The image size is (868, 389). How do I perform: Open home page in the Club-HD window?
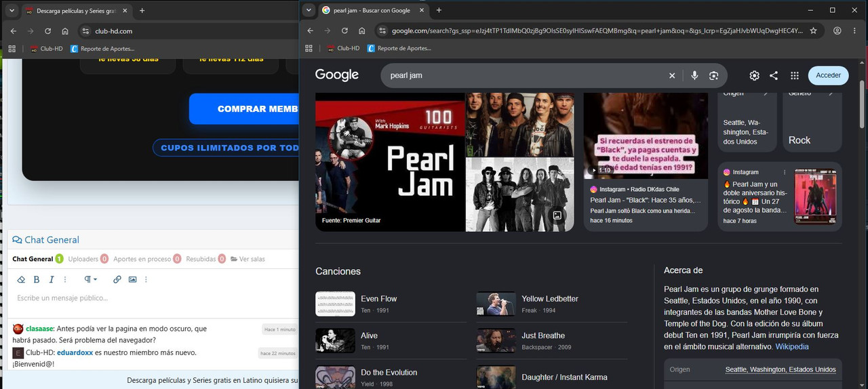pos(65,30)
